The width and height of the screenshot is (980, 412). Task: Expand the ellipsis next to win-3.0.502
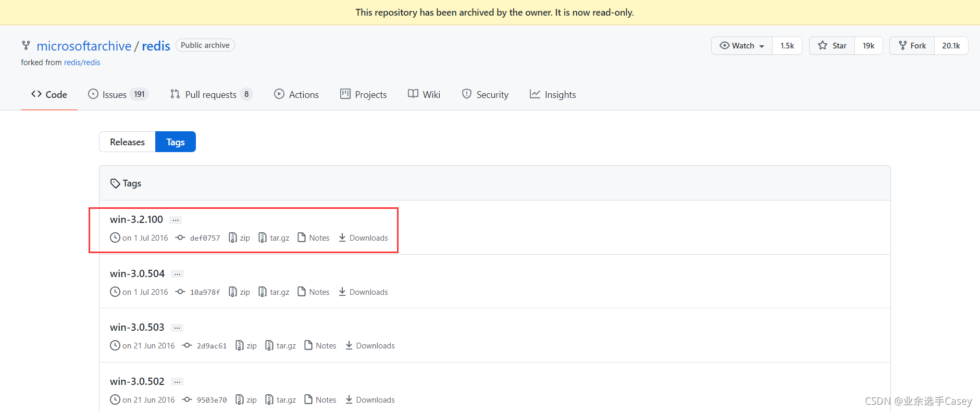(x=177, y=382)
